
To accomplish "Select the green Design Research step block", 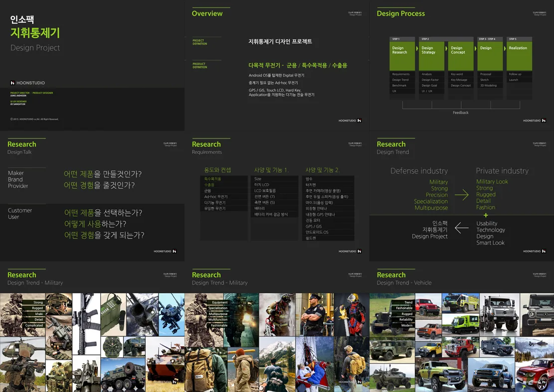I will (402, 55).
